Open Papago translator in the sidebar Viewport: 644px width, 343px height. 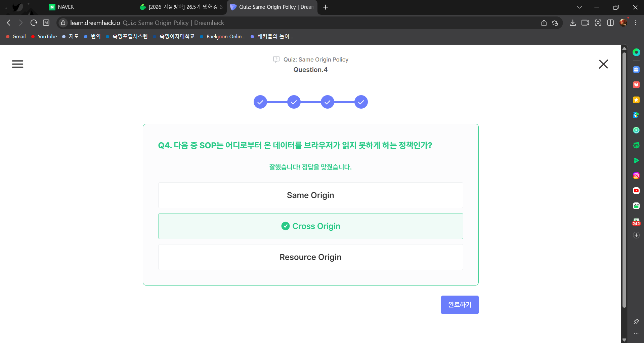point(636,115)
